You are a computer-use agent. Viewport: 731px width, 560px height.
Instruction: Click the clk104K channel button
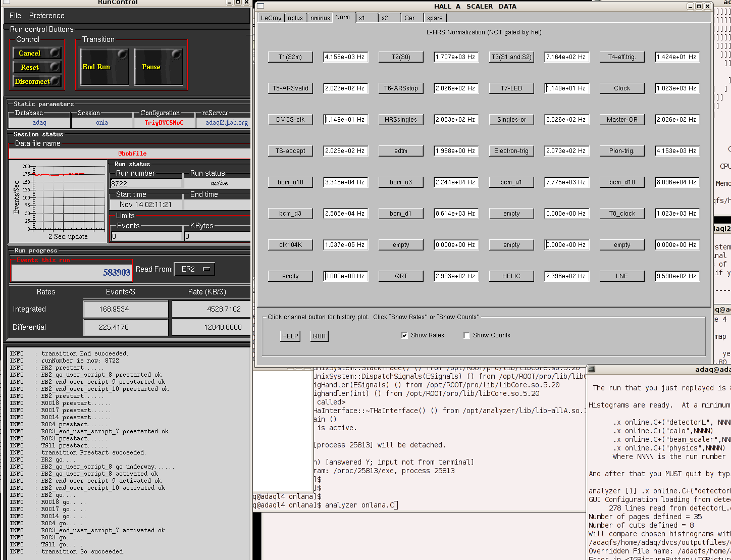pyautogui.click(x=290, y=245)
